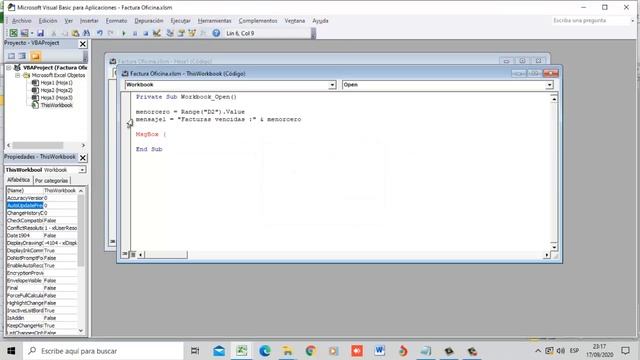The image size is (640, 360).
Task: Click the Copy toolbar icon
Action: 64,33
